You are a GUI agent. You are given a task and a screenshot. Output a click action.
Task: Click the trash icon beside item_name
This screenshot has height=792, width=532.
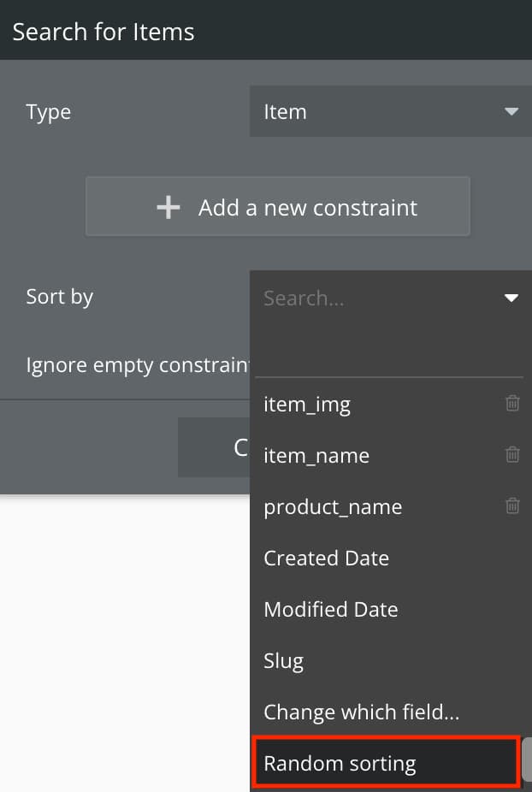512,455
